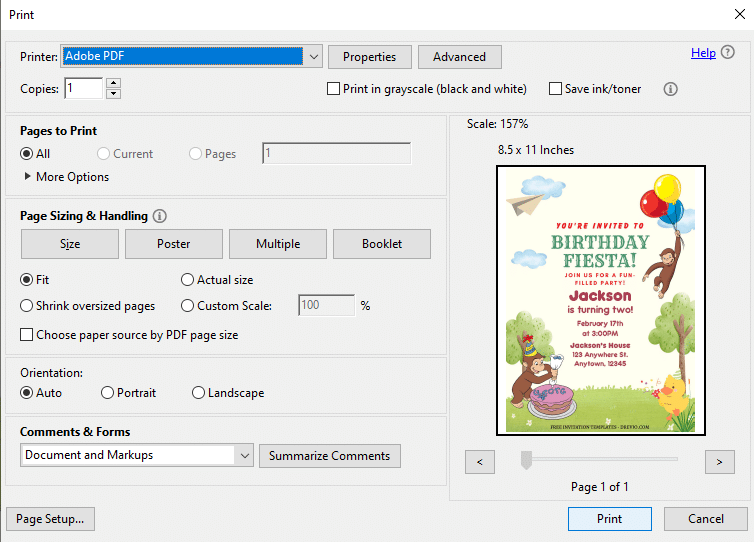Viewport: 754px width, 542px height.
Task: Switch to the Poster sizing tab
Action: [174, 244]
